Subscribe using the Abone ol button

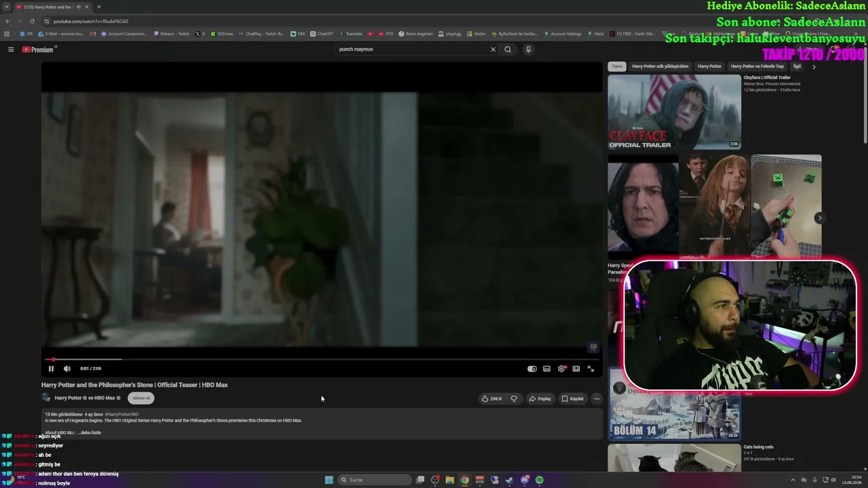[141, 398]
